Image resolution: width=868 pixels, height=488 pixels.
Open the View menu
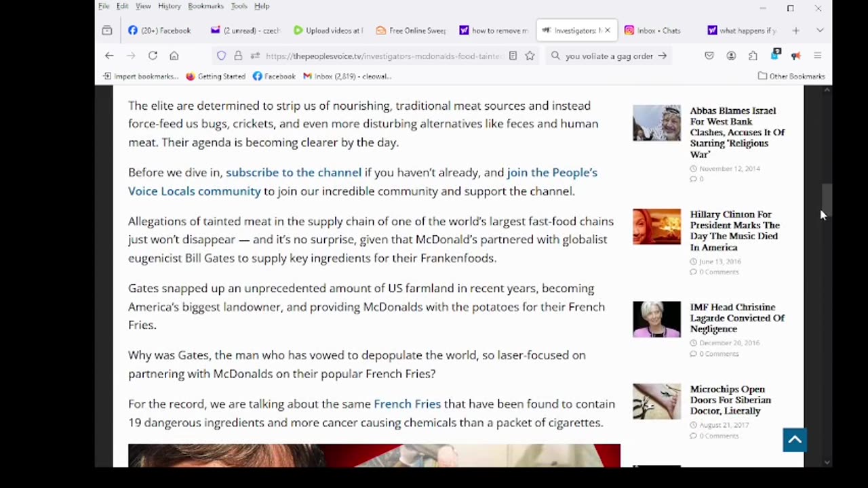(143, 6)
